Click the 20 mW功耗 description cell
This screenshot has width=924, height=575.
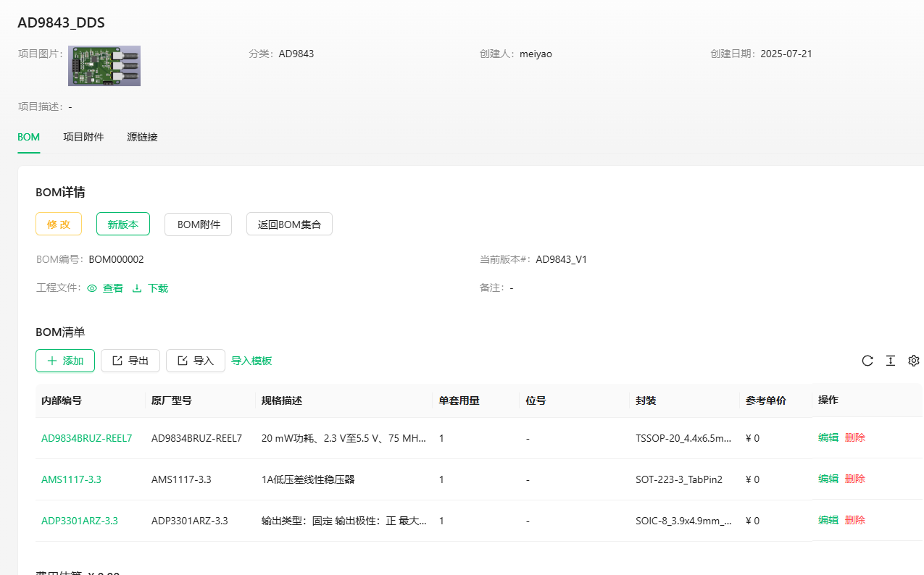(344, 438)
